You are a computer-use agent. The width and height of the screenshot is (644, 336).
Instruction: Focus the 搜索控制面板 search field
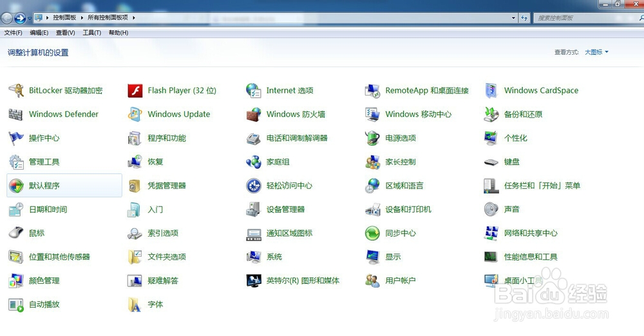589,17
